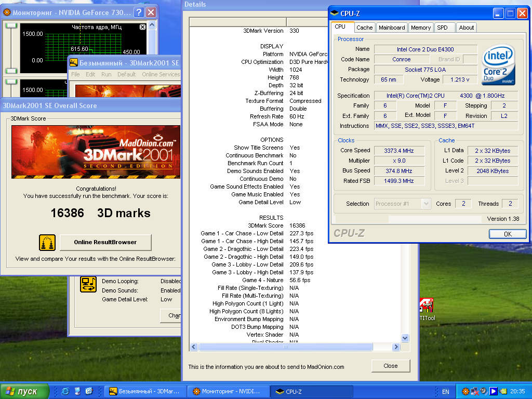Open the Run menu in 3DMark2001 SE
532x399 pixels.
[106, 74]
